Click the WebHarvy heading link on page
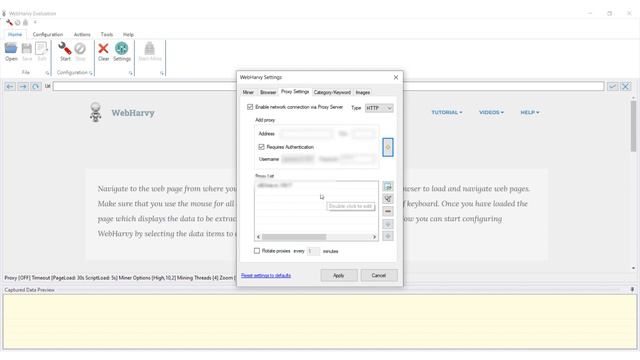 tap(133, 113)
